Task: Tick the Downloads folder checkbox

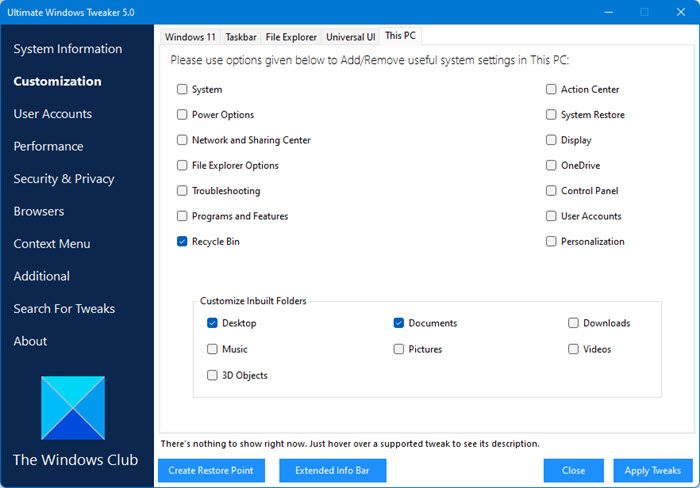Action: [573, 323]
